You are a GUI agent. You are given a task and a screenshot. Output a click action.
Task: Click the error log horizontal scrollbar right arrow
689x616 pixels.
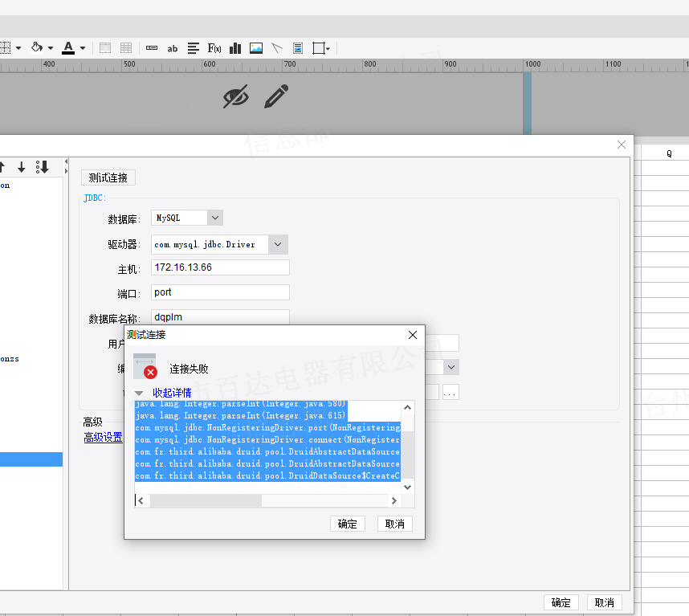pyautogui.click(x=393, y=500)
